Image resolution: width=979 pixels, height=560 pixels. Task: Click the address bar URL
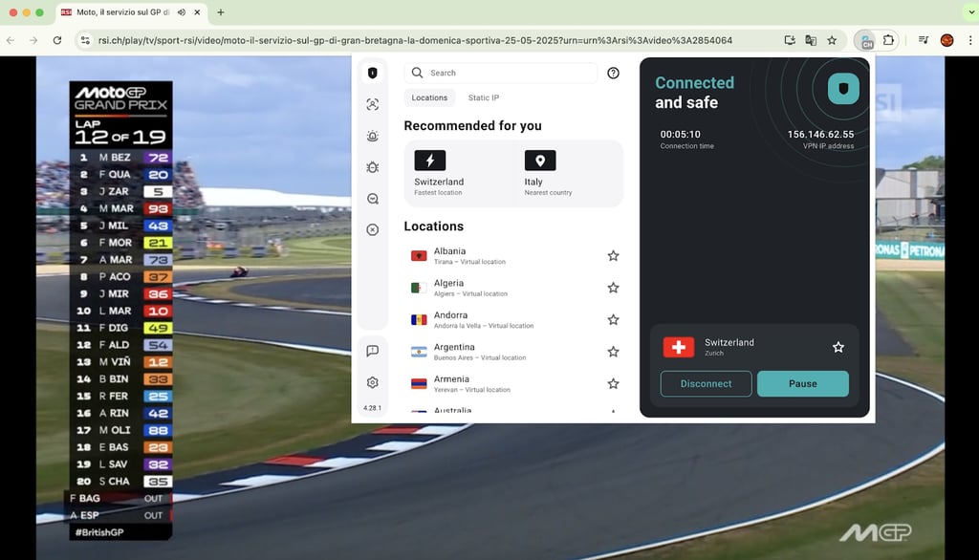click(415, 40)
